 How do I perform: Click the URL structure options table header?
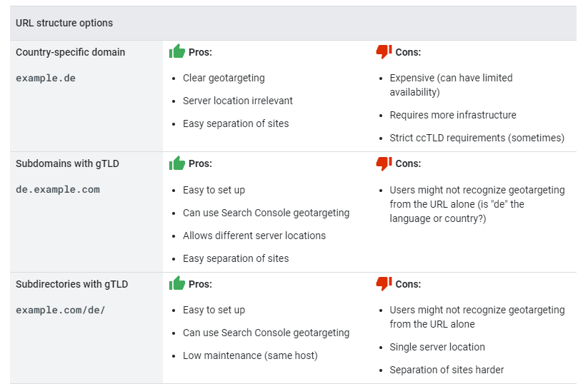[x=64, y=23]
